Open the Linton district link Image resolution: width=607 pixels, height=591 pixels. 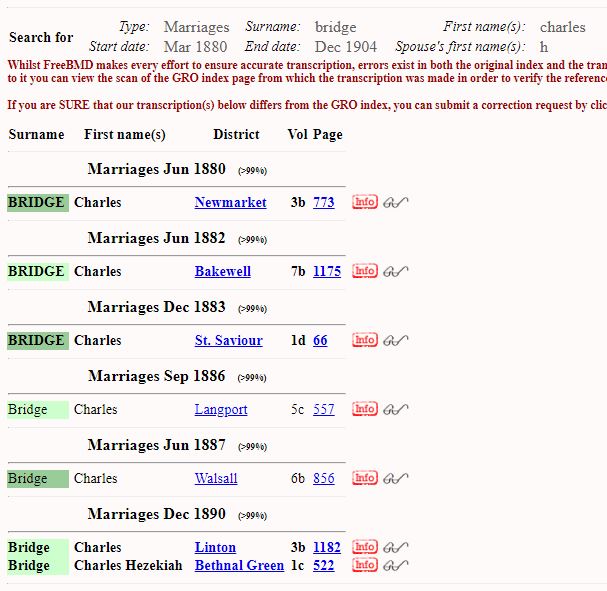click(215, 547)
